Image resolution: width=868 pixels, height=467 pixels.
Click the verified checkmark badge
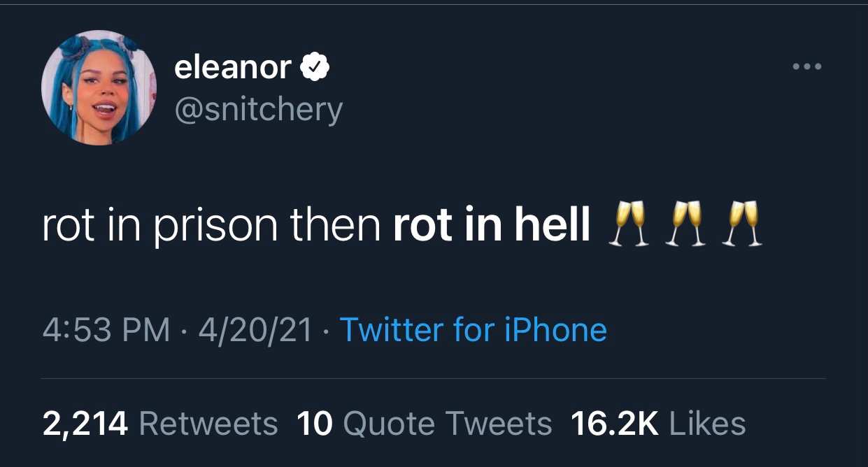315,68
